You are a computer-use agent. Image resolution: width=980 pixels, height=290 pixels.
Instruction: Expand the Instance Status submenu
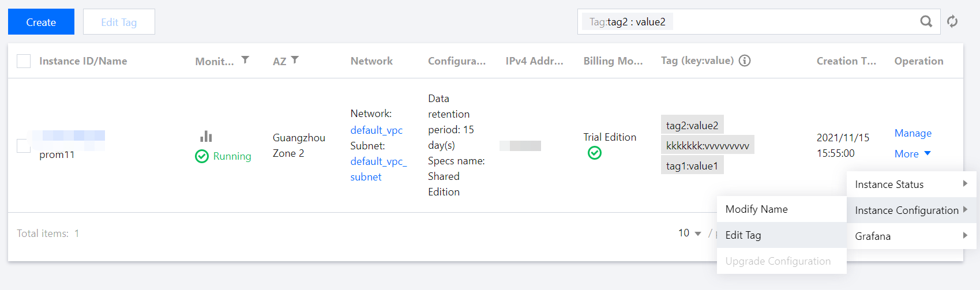910,184
